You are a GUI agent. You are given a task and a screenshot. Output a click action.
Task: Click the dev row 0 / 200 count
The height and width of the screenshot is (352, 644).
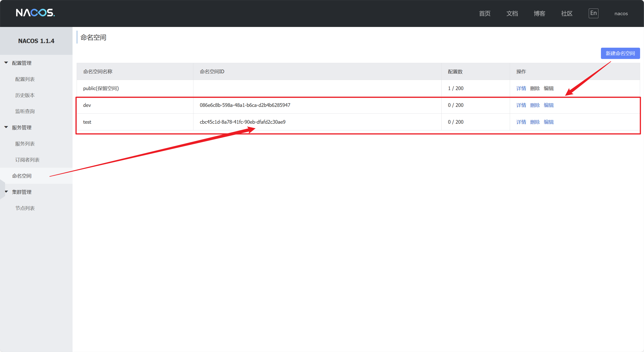tap(455, 105)
